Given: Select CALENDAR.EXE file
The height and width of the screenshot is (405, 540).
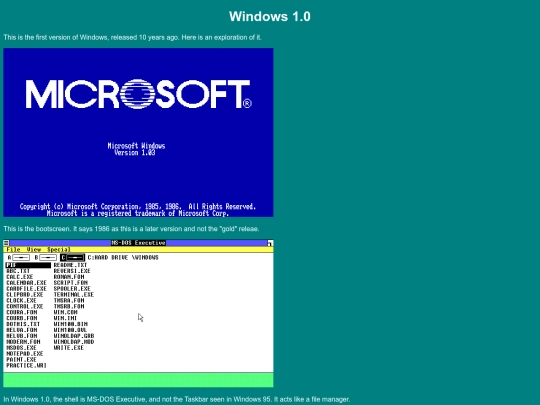Looking at the screenshot, I should click(27, 283).
